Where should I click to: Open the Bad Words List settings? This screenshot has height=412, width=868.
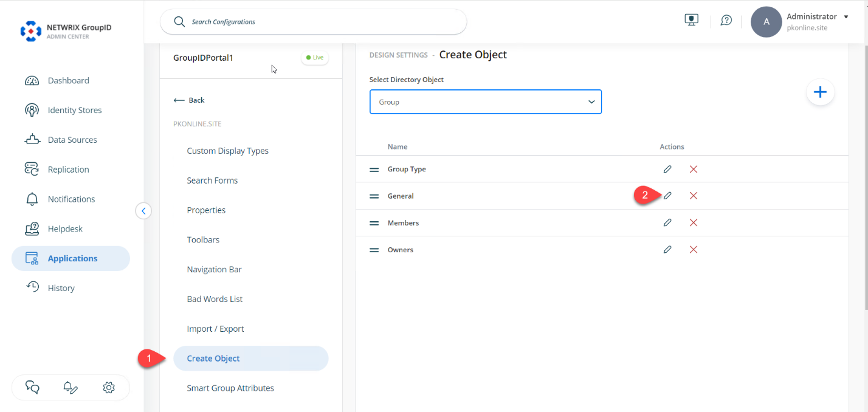[x=214, y=298]
